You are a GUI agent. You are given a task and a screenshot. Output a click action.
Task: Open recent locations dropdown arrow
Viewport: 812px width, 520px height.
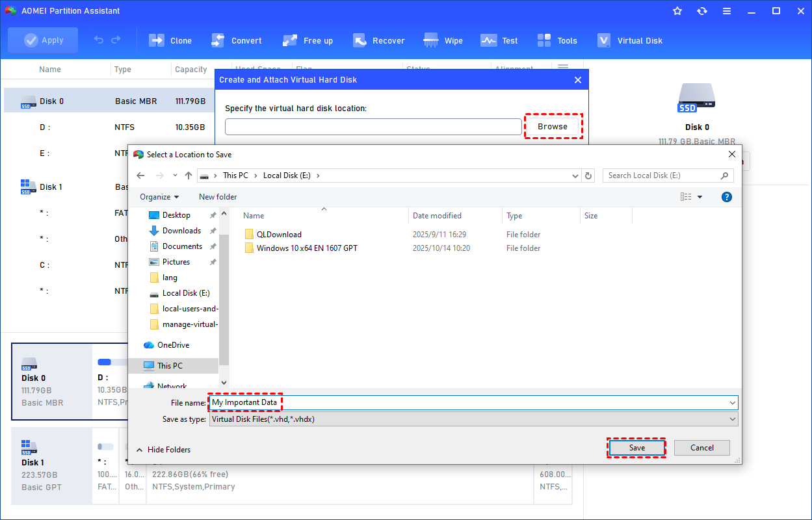pos(175,175)
